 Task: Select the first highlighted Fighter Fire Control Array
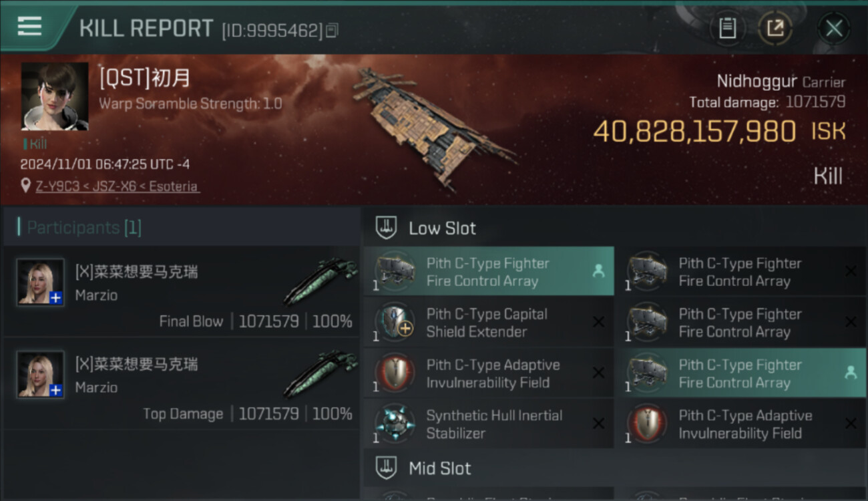point(488,272)
